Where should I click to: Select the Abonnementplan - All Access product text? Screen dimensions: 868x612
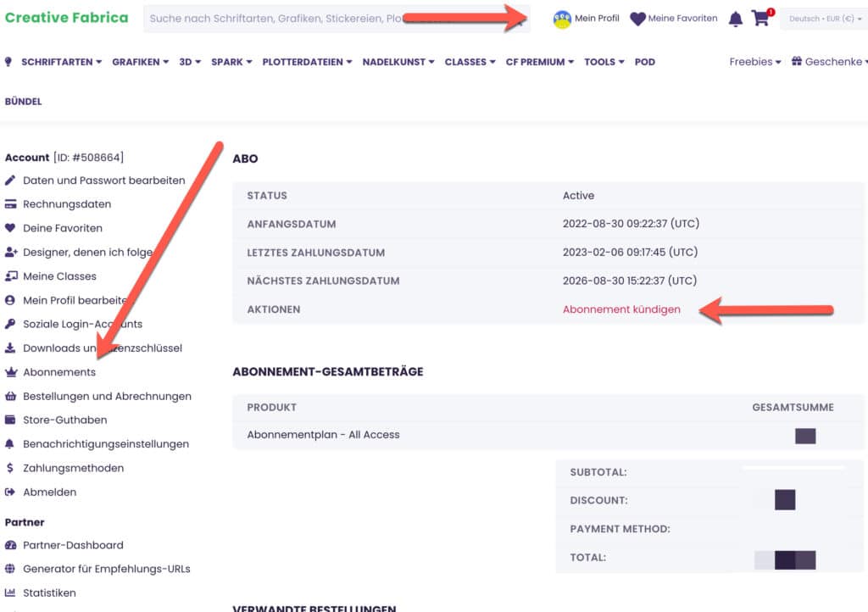323,435
